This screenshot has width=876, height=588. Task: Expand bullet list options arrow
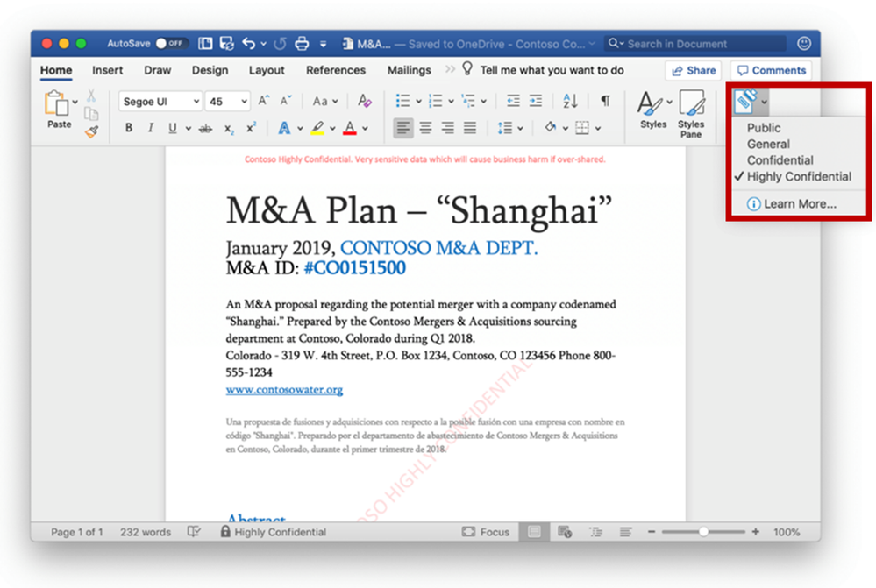418,102
